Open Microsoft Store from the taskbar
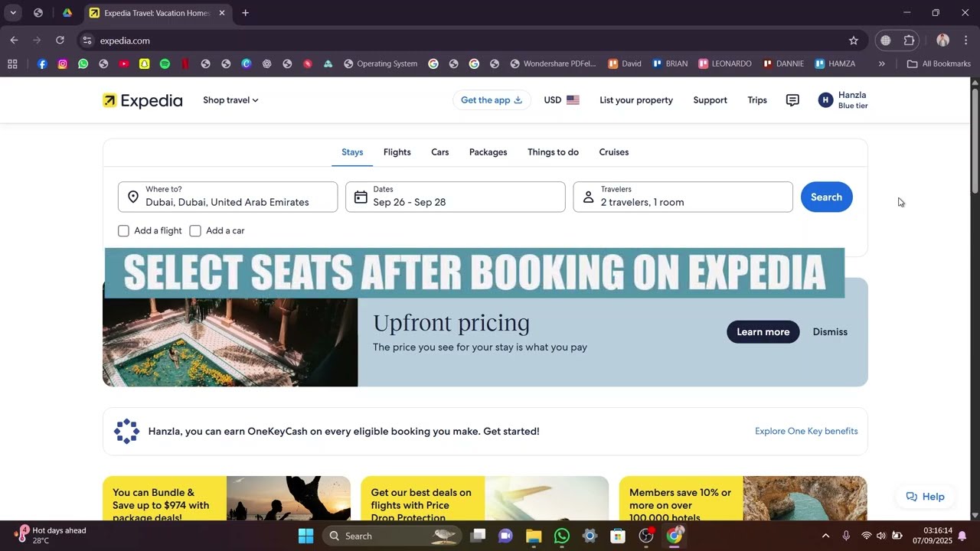Viewport: 980px width, 551px height. pyautogui.click(x=618, y=536)
